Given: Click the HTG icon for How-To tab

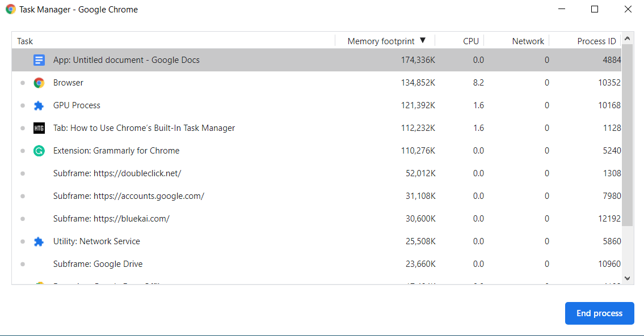Looking at the screenshot, I should (39, 128).
